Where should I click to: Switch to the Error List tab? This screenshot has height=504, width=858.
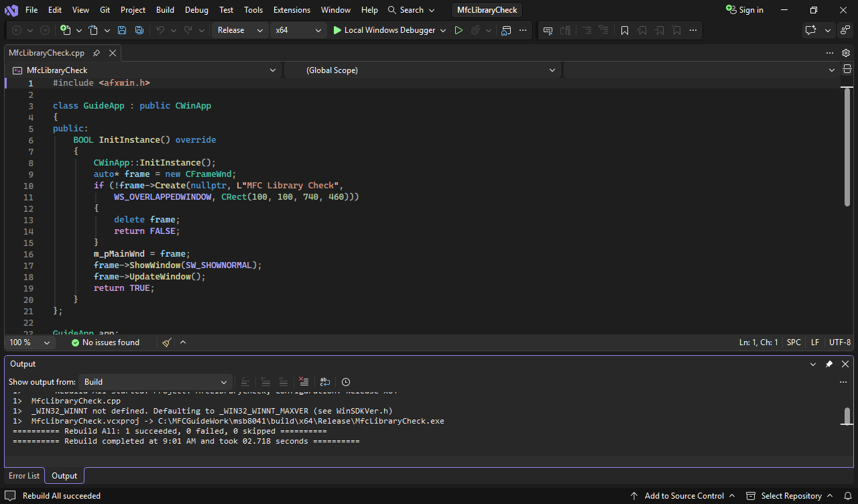pos(24,476)
